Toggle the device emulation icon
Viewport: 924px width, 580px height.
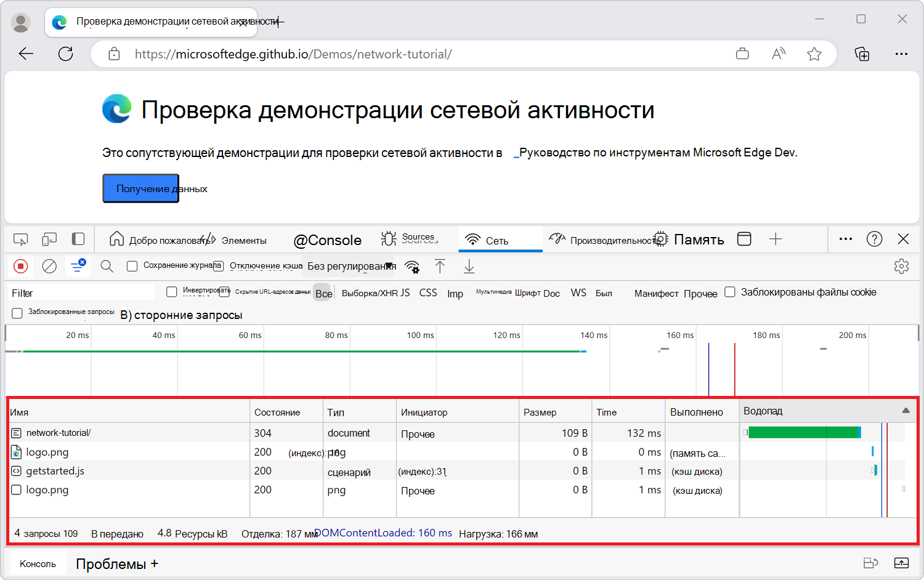(49, 239)
